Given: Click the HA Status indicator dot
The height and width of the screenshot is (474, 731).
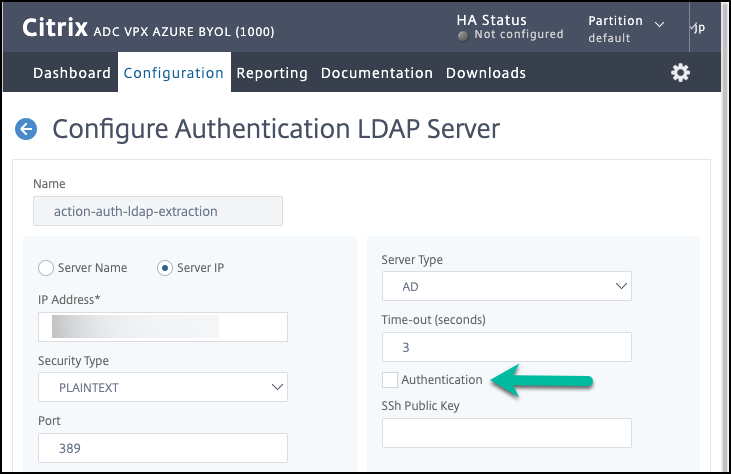Looking at the screenshot, I should pos(463,35).
